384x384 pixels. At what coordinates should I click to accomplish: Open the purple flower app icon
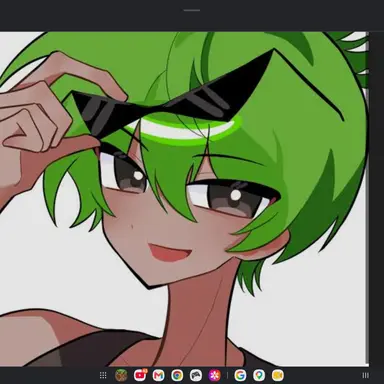click(215, 375)
